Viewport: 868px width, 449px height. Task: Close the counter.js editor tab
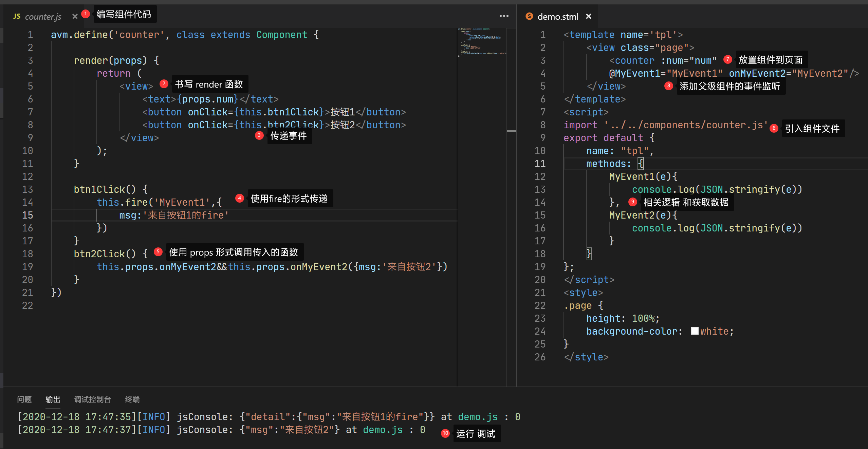point(75,16)
